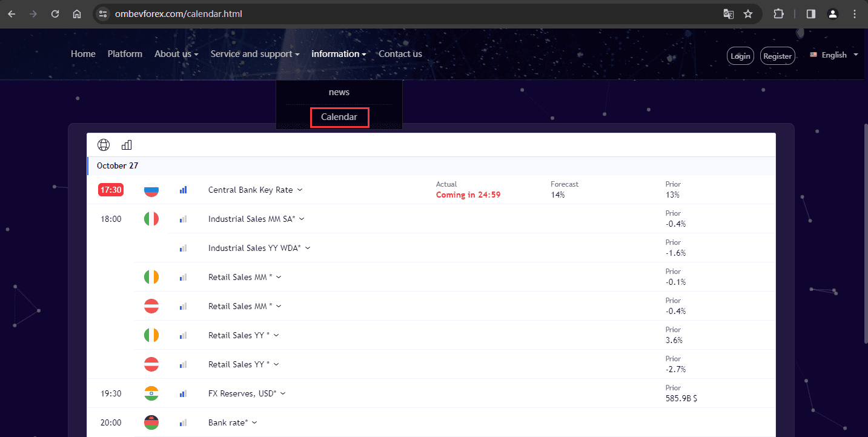Open browser extensions puzzle icon

[779, 13]
